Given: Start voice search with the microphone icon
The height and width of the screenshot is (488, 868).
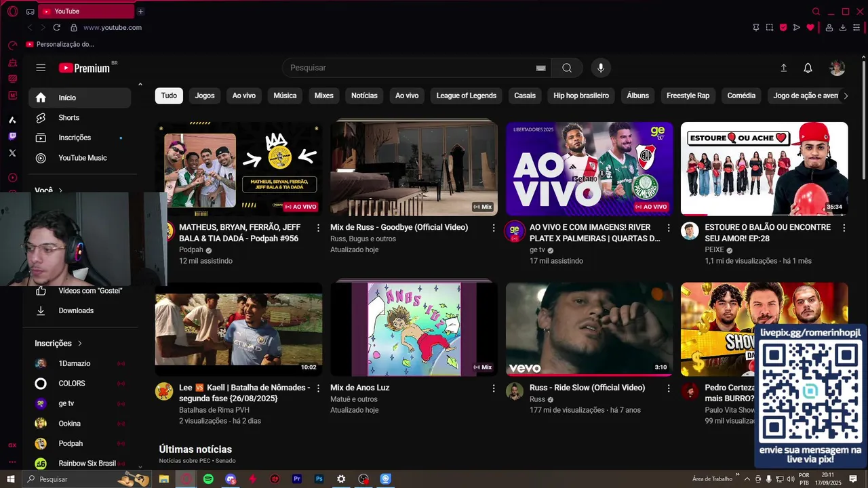Looking at the screenshot, I should [600, 68].
